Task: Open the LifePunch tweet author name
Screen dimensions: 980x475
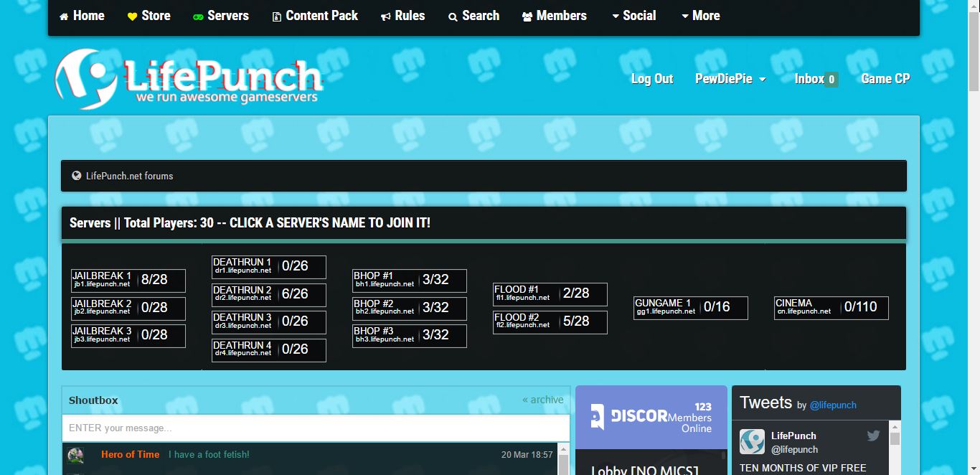Action: pos(793,436)
